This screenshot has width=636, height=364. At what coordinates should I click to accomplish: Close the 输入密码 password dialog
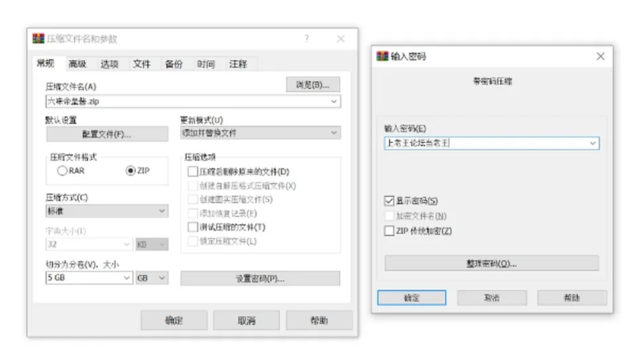pos(600,56)
